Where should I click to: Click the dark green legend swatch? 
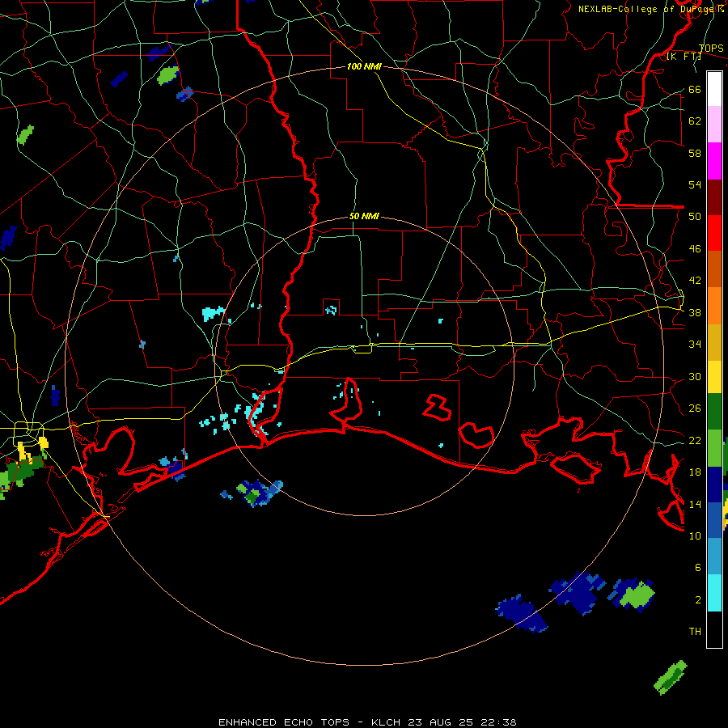(714, 412)
